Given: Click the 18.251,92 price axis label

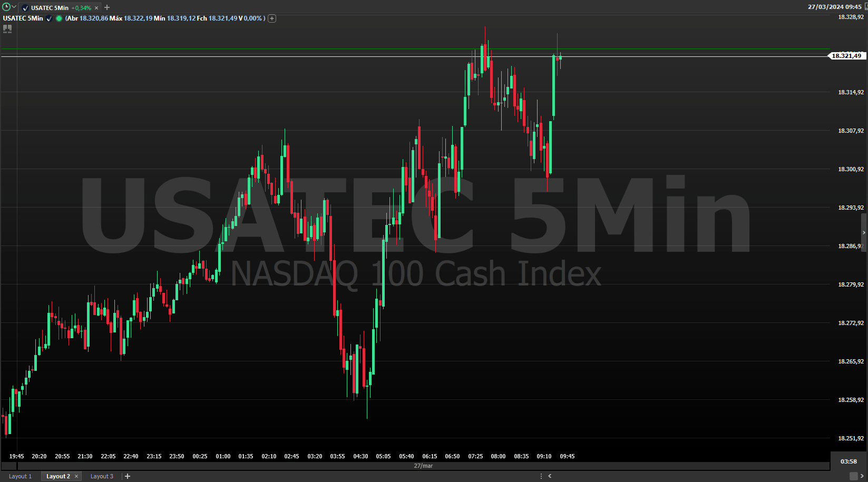Looking at the screenshot, I should point(851,438).
